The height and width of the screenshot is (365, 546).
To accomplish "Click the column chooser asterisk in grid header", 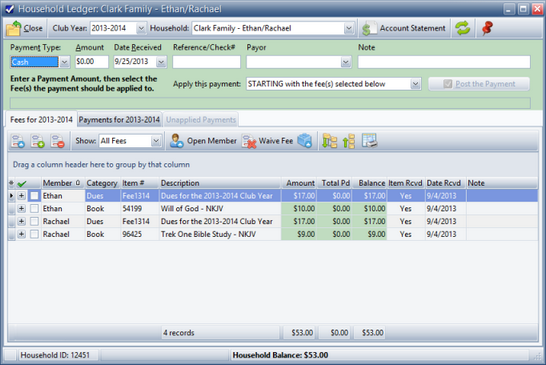I will [x=11, y=183].
